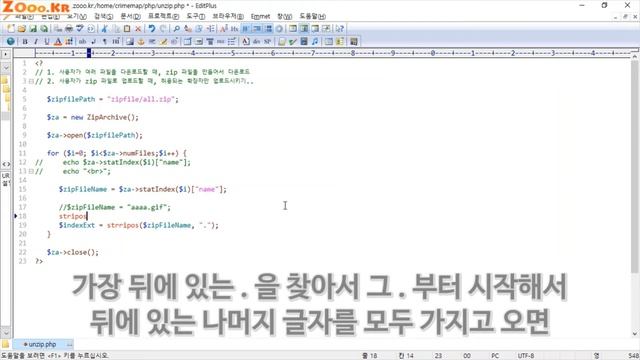Toggle the Word wrap toolbar button

[x=246, y=29]
